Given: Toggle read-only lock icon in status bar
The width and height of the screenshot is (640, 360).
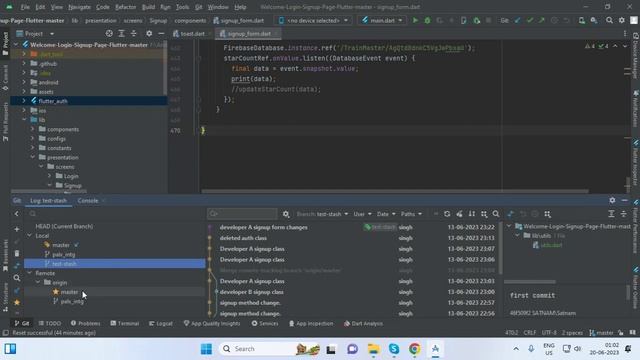Looking at the screenshot, I should click(621, 333).
